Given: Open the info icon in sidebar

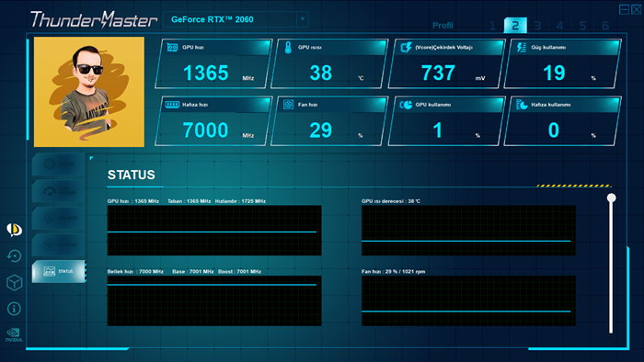Looking at the screenshot, I should point(14,309).
